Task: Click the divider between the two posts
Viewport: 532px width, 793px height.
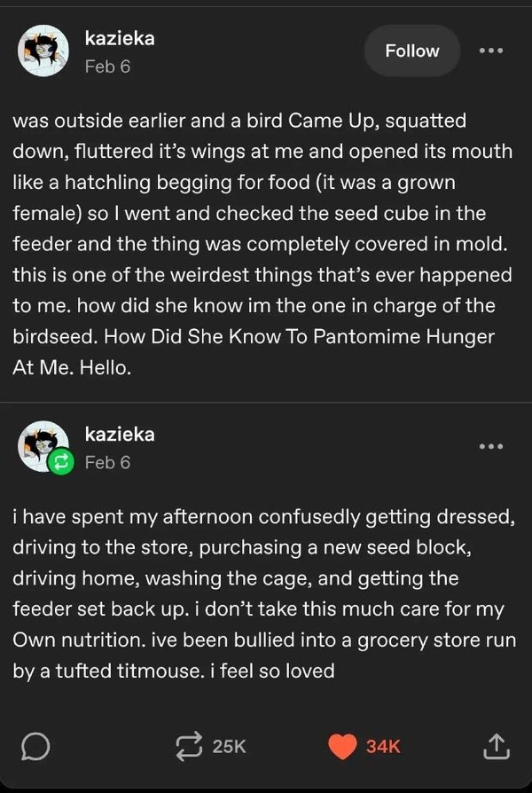Action: pos(266,403)
